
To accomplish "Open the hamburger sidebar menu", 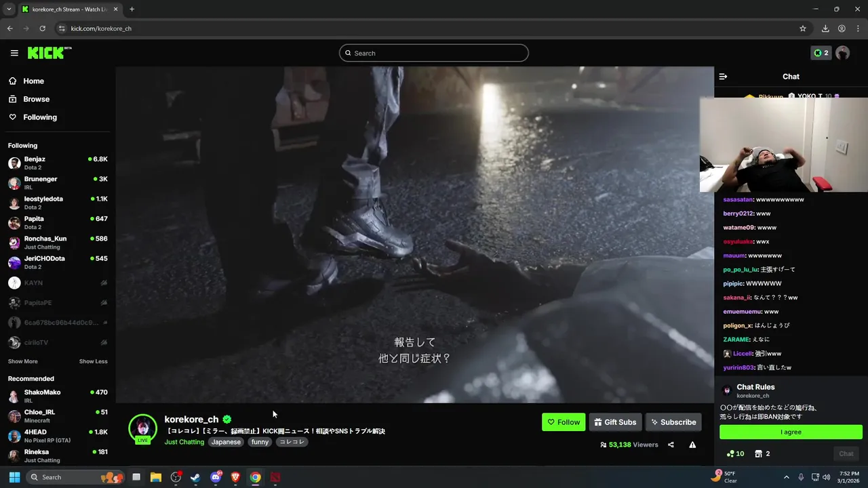I will (x=14, y=53).
